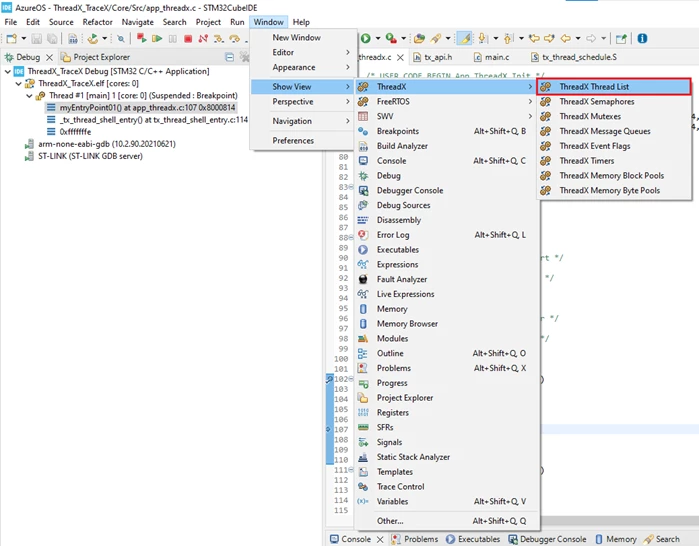Click the Next Annotation down-arrow icon
699x546 pixels.
(x=482, y=39)
